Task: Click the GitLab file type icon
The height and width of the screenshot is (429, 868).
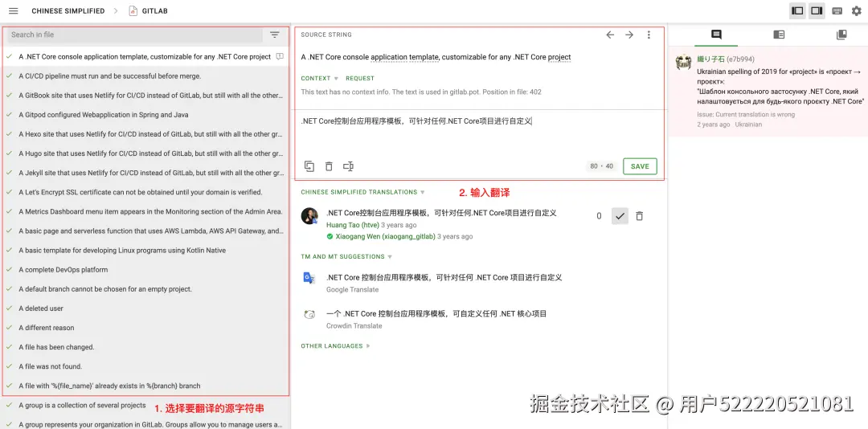Action: click(133, 11)
